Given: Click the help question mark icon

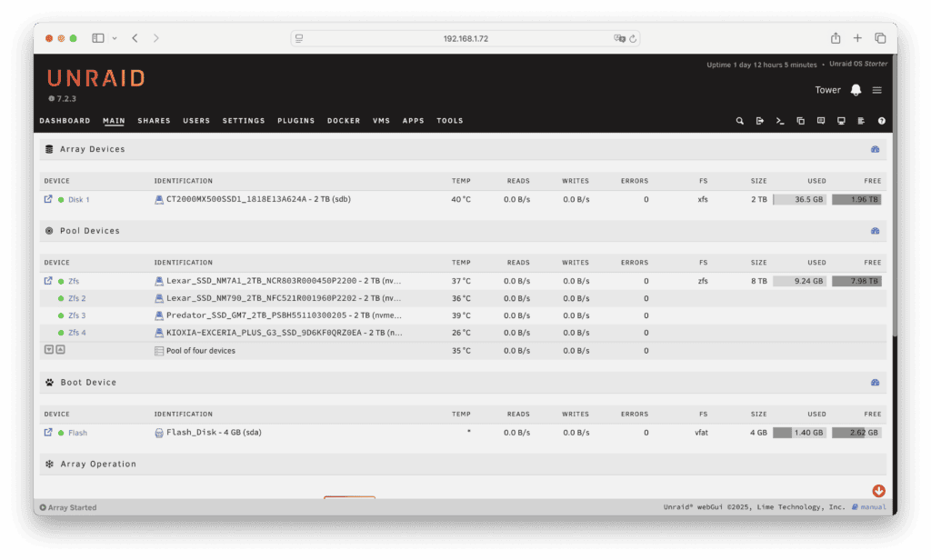Looking at the screenshot, I should point(881,121).
